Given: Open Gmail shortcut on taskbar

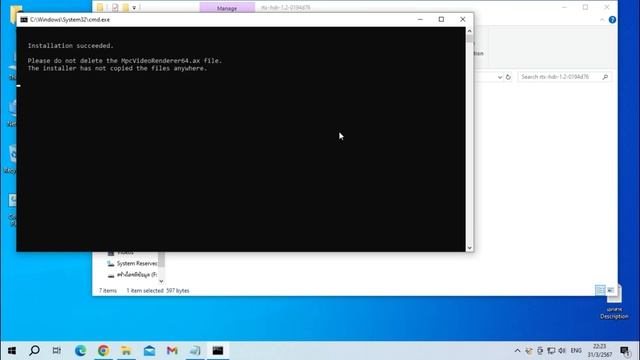Looking at the screenshot, I should click(172, 351).
